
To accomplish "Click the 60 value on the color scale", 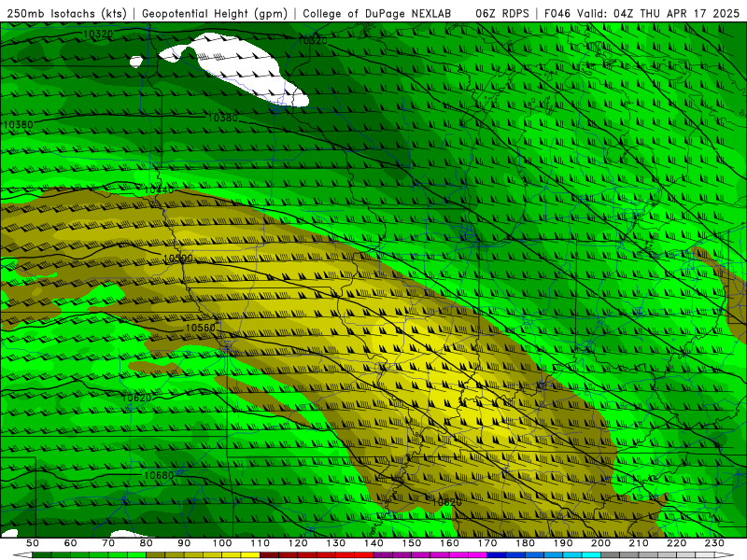I will pyautogui.click(x=70, y=543).
